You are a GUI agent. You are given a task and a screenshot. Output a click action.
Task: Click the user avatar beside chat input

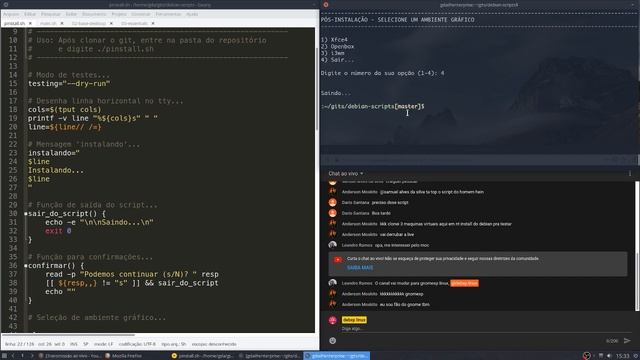click(333, 320)
